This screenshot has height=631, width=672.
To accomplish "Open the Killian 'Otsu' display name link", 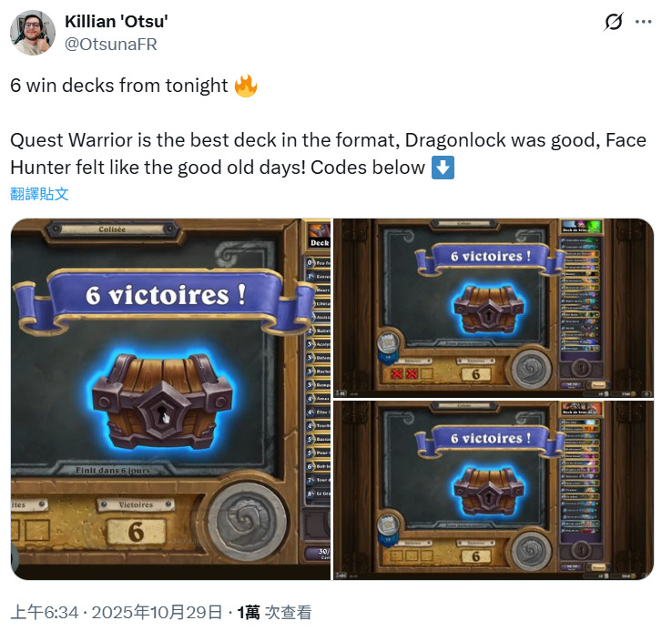I will coord(117,21).
